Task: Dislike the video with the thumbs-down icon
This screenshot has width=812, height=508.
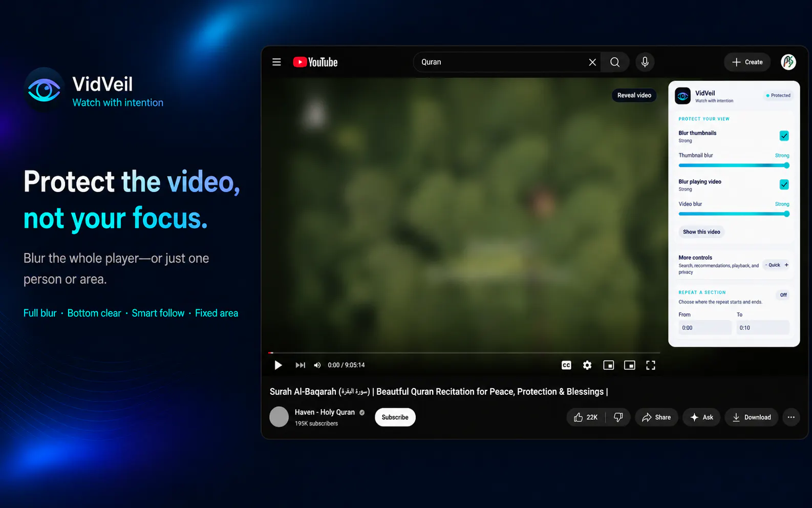Action: [x=618, y=417]
